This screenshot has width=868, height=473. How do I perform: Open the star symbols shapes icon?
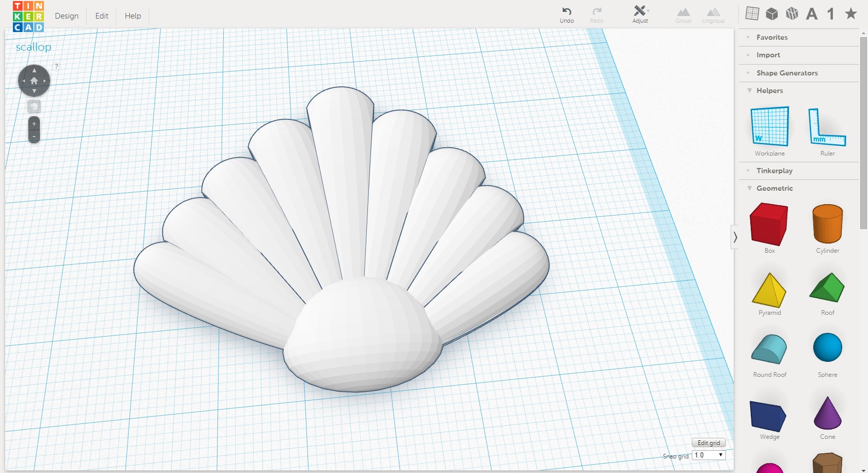coord(851,13)
